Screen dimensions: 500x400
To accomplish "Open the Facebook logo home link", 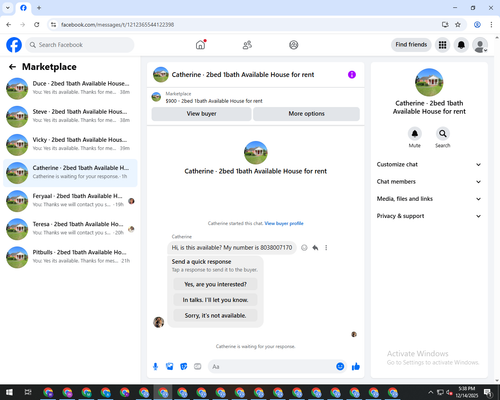I will coord(14,45).
